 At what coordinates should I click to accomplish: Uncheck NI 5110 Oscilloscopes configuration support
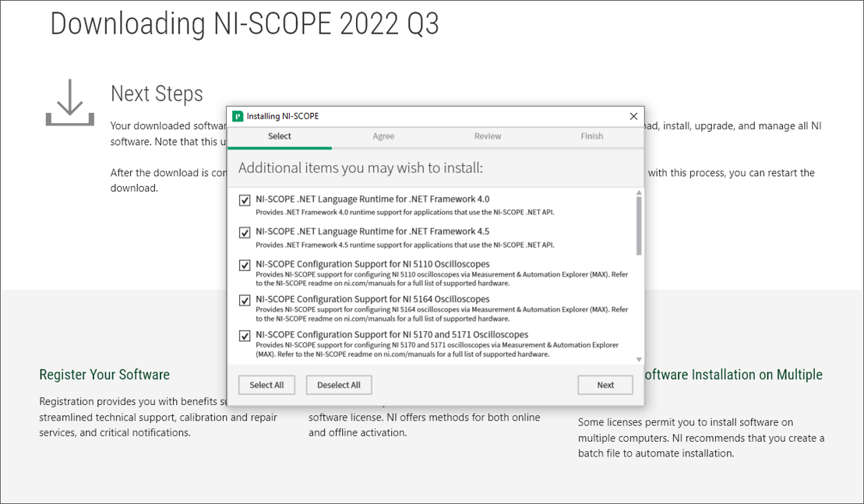coord(245,266)
